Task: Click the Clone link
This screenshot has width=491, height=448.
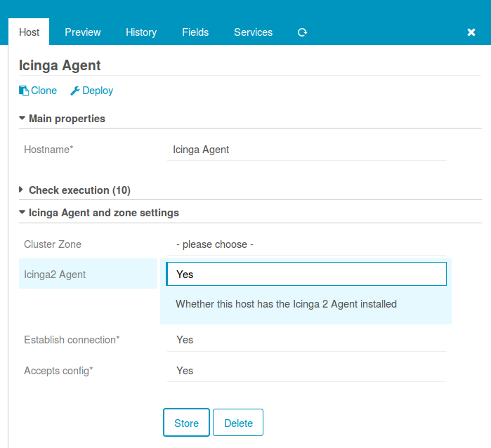Action: click(x=38, y=91)
